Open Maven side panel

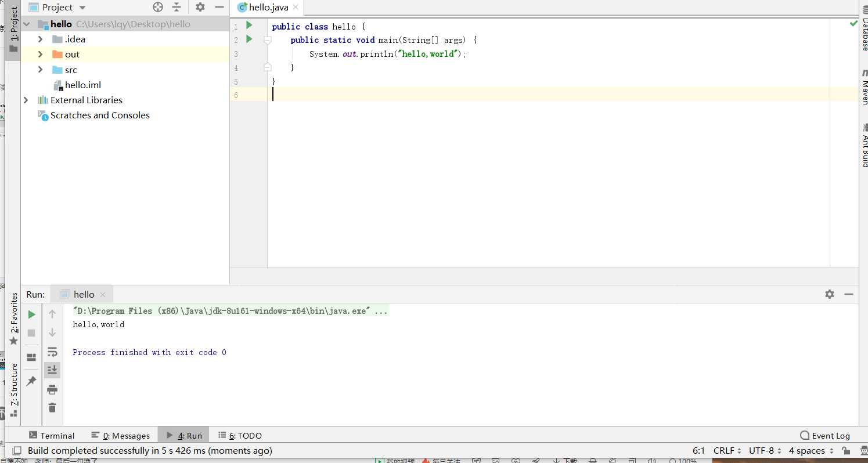tap(864, 87)
